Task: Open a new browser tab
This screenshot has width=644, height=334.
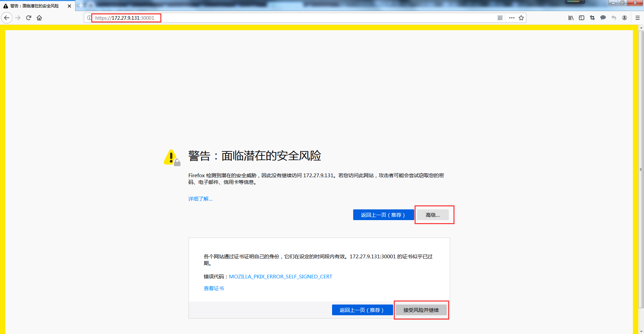Action: 80,6
